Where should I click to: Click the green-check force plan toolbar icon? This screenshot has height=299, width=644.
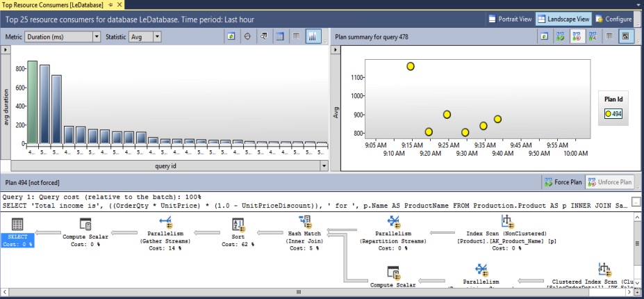click(x=560, y=37)
